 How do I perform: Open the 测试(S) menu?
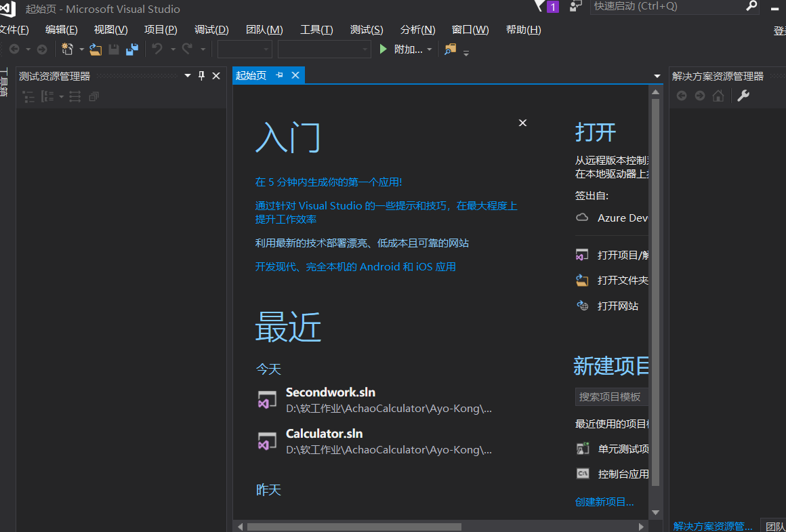pos(367,30)
